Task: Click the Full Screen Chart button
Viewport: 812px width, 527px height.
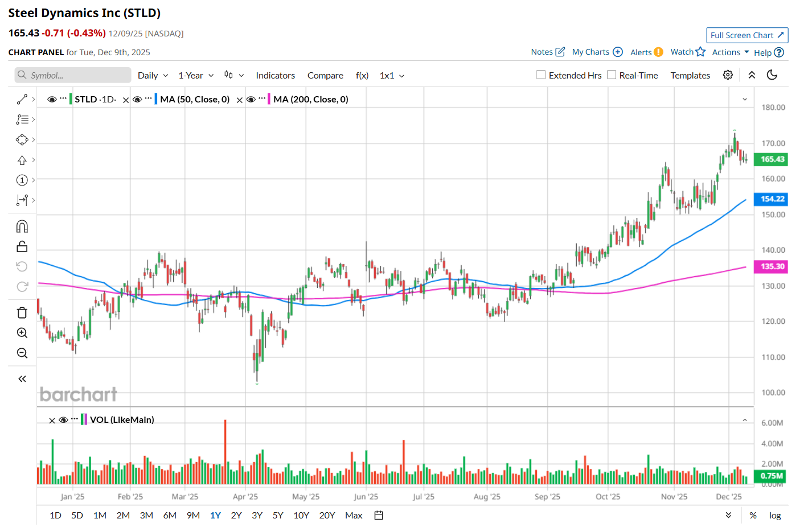Action: [747, 35]
